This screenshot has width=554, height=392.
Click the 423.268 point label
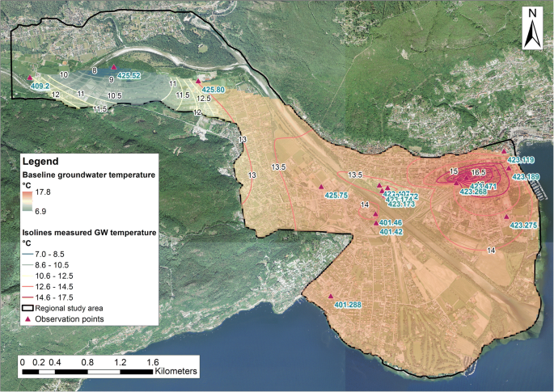(473, 192)
